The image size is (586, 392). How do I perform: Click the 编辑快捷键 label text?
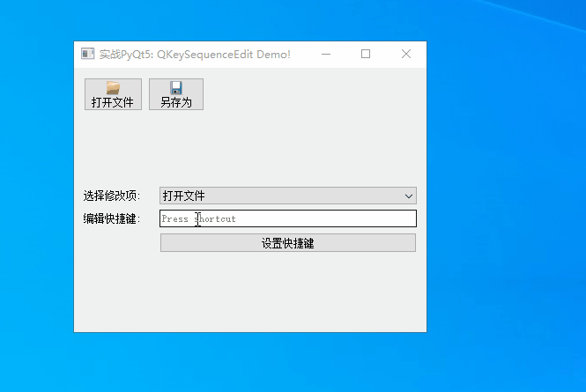pos(112,218)
